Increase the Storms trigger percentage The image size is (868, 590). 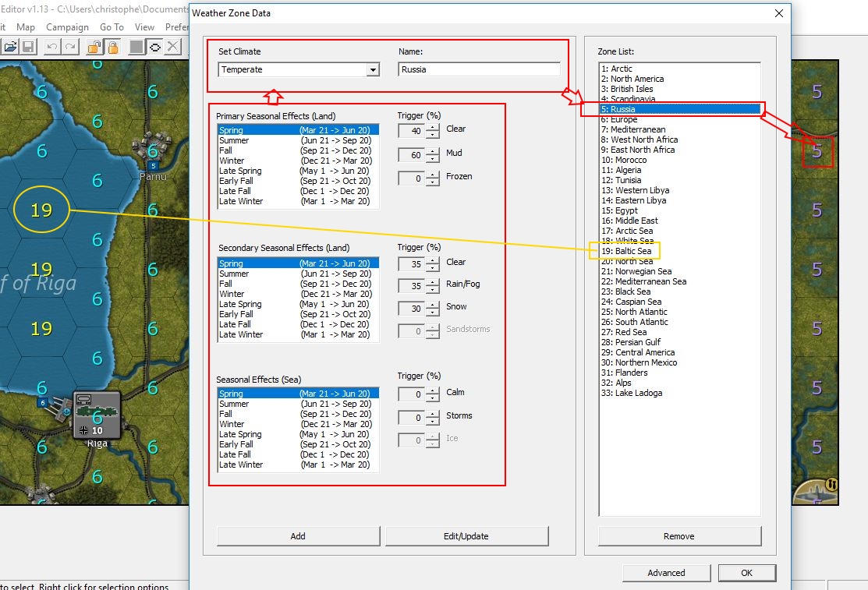[433, 414]
